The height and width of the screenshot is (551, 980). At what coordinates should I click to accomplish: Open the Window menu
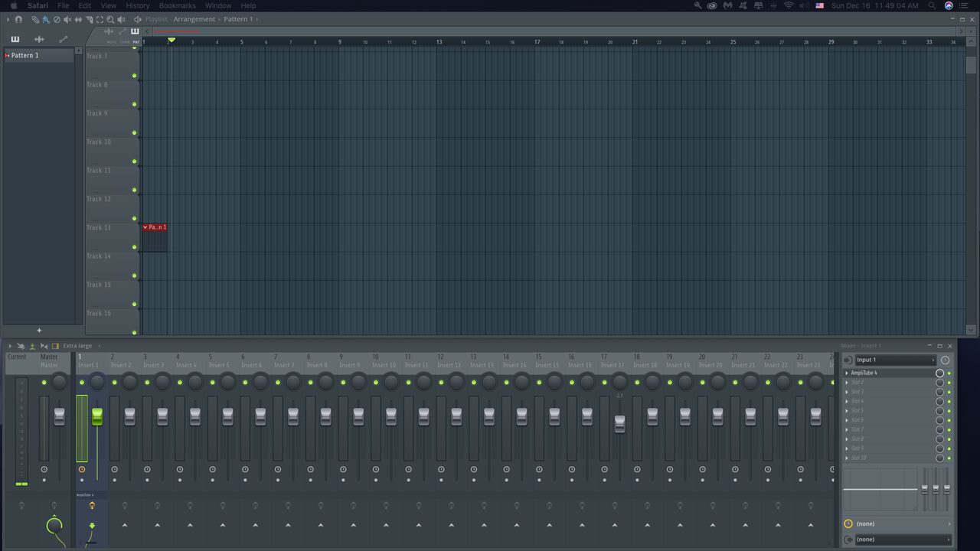click(x=218, y=5)
